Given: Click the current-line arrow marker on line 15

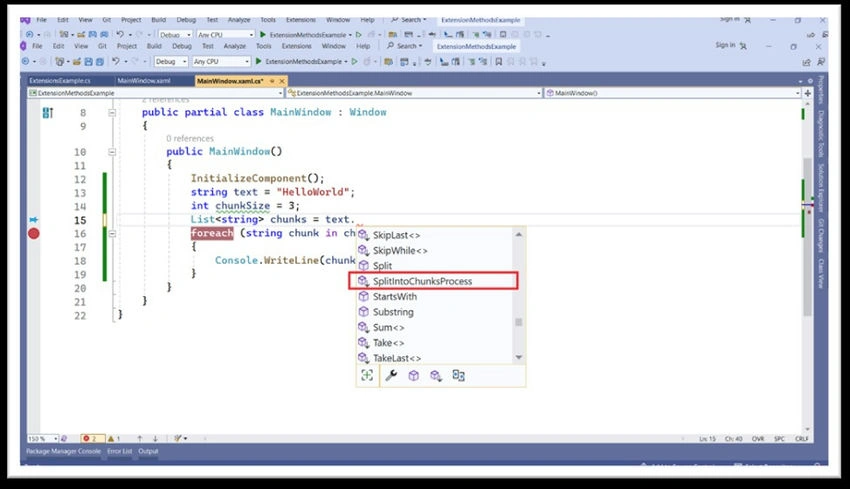Looking at the screenshot, I should [x=34, y=220].
